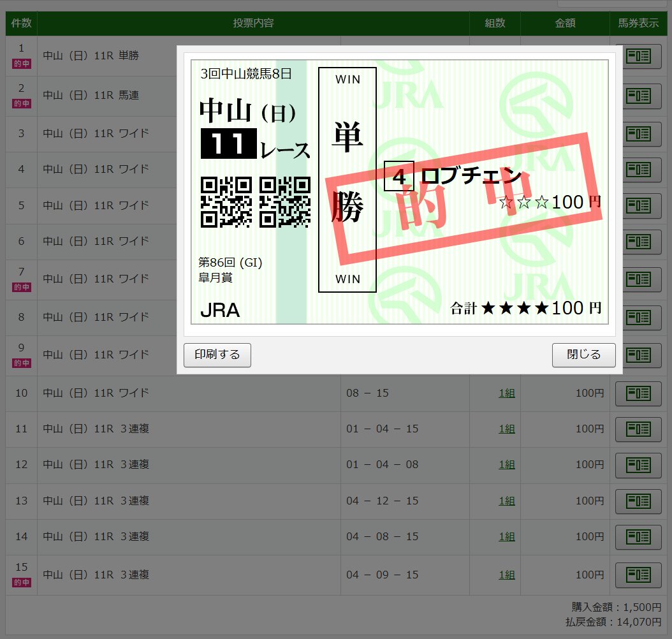Open 1組 link in row 14
The image size is (672, 639).
(507, 536)
